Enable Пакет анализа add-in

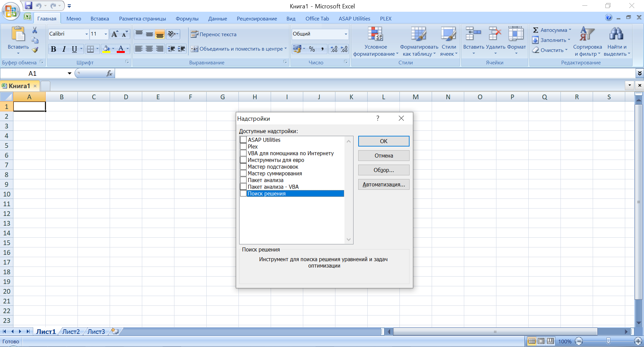tap(243, 180)
